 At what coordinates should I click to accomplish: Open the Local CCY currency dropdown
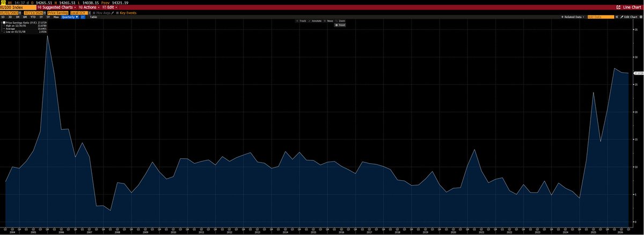click(x=80, y=13)
